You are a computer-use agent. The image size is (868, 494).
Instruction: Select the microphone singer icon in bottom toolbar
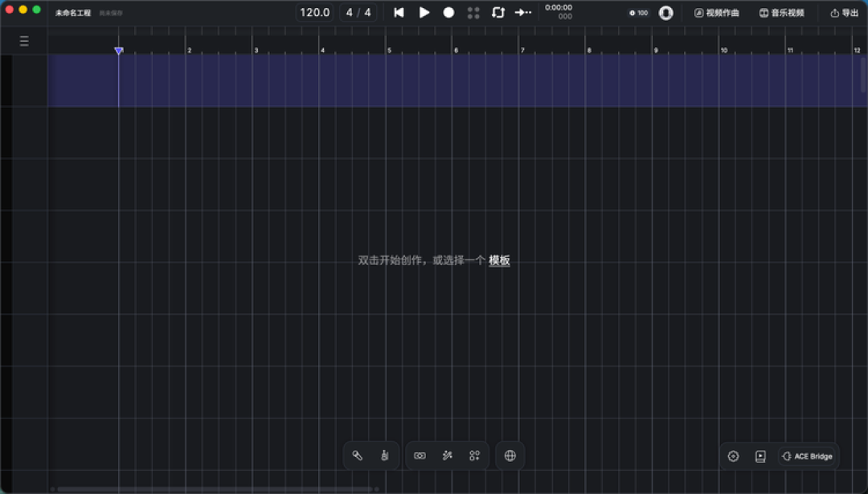click(x=358, y=455)
